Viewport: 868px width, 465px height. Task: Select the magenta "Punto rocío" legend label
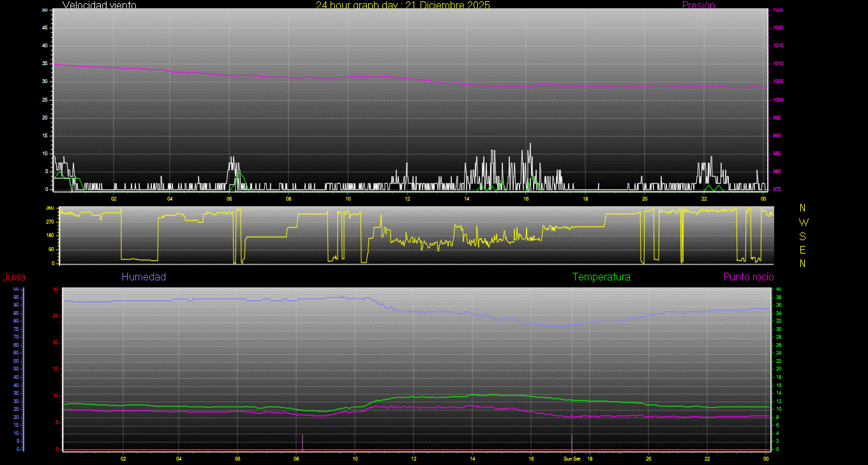(x=748, y=277)
